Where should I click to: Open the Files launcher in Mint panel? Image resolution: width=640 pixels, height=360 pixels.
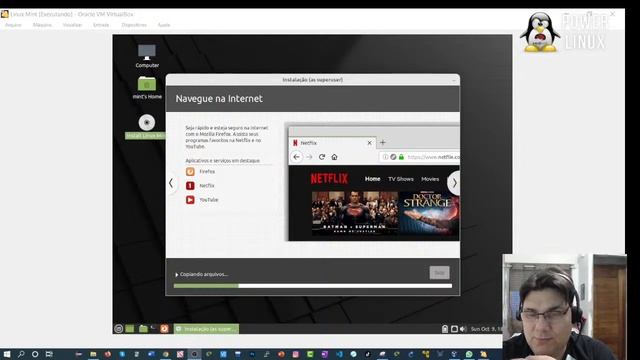(x=143, y=329)
